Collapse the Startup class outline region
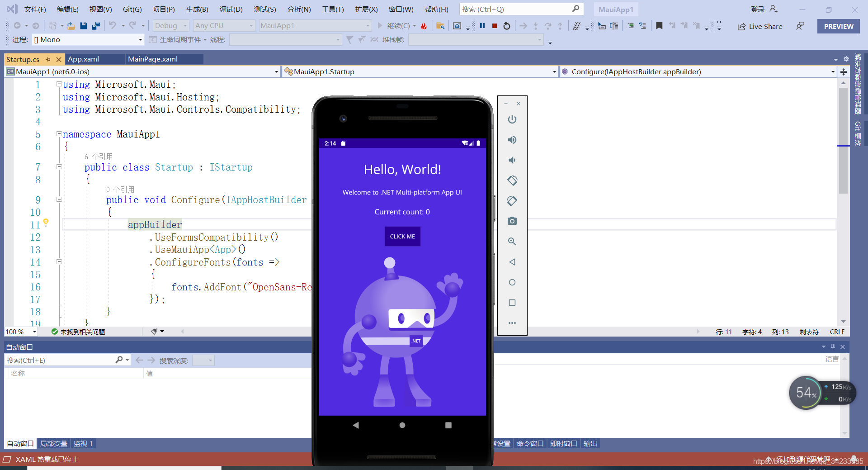Viewport: 868px width, 470px height. 59,166
